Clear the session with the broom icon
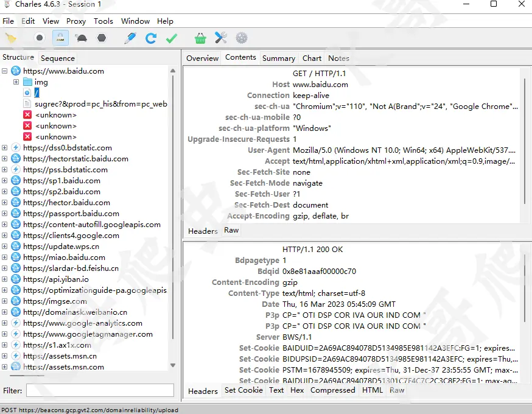 10,38
